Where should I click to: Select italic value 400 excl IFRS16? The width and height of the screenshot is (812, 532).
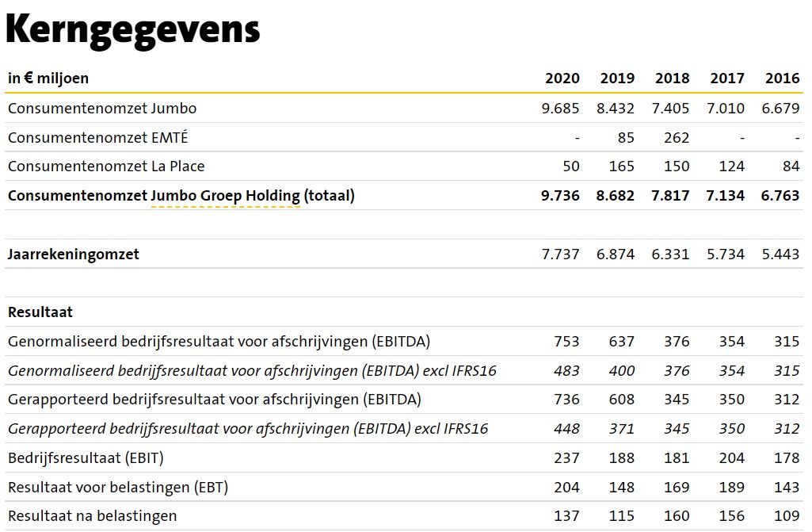coord(621,371)
